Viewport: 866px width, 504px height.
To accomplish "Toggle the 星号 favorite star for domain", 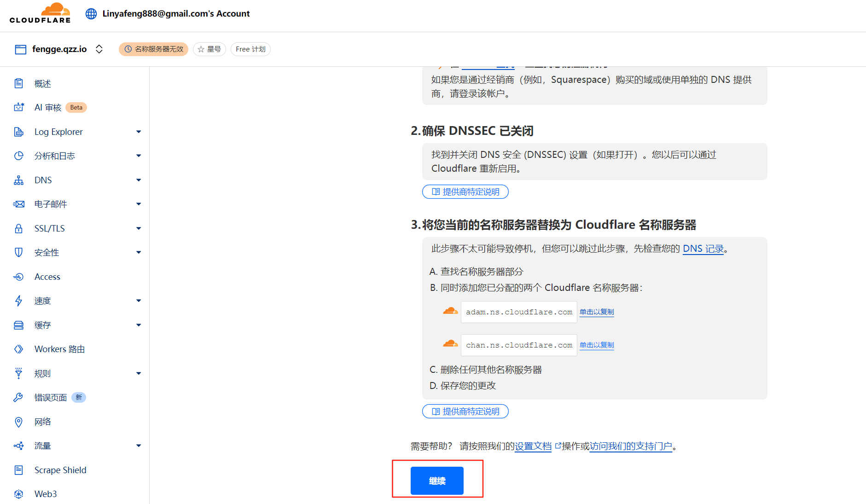I will pyautogui.click(x=209, y=49).
